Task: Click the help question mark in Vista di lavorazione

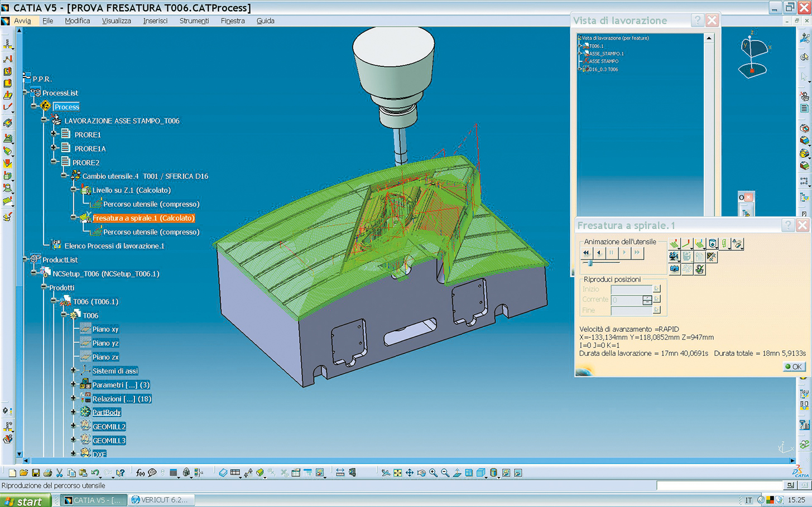Action: (x=697, y=20)
